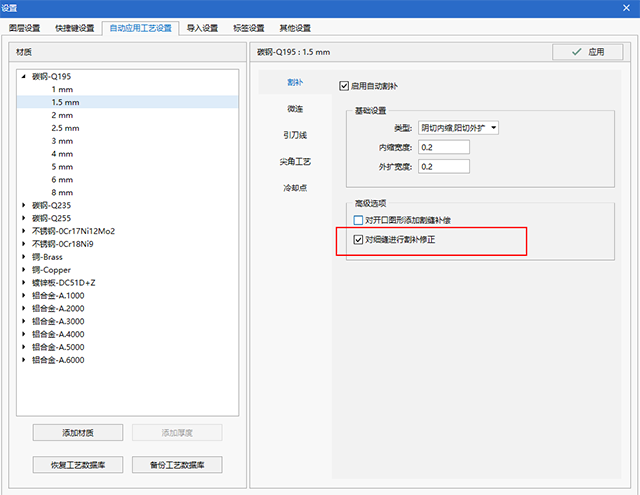Collapse the 碳钢-Q195 tree node
This screenshot has width=640, height=495.
point(24,76)
